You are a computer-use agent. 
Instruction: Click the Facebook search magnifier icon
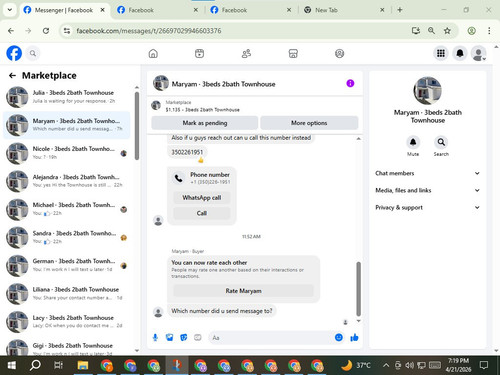(x=33, y=53)
